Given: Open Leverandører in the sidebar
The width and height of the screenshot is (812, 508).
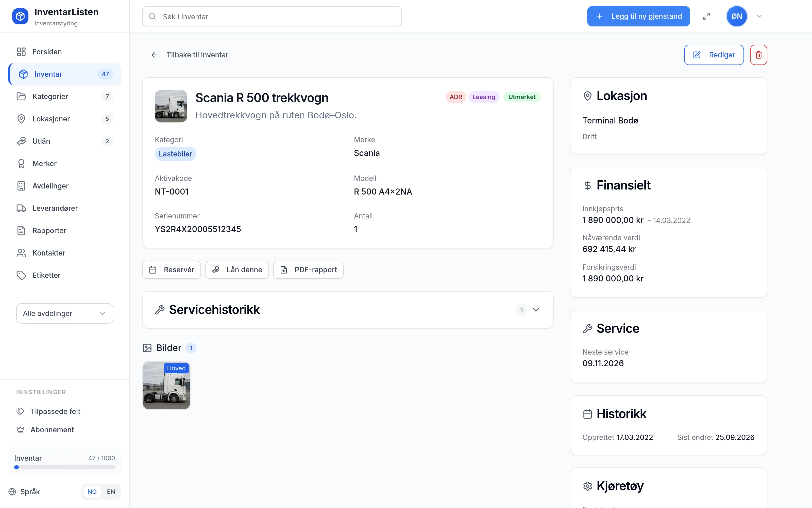Looking at the screenshot, I should [x=64, y=208].
